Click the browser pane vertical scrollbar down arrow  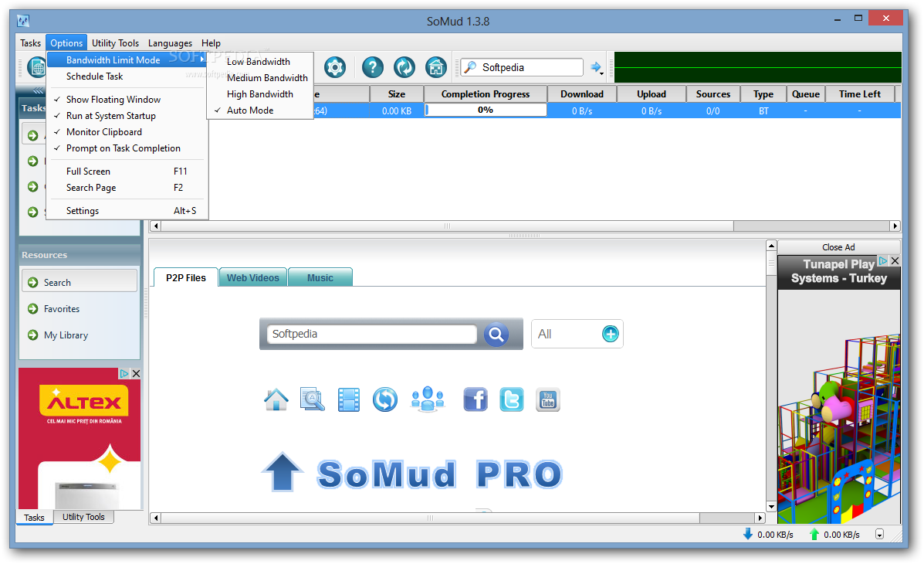771,506
